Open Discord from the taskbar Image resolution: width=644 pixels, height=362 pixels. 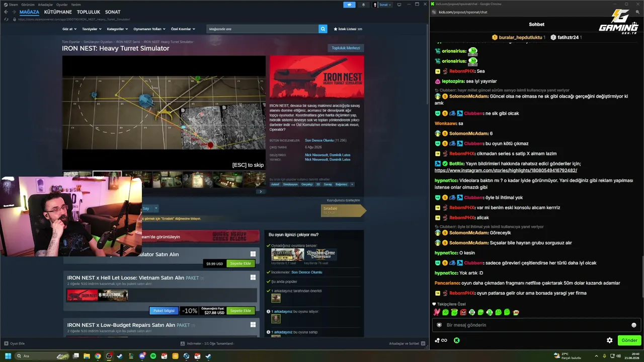(142, 356)
